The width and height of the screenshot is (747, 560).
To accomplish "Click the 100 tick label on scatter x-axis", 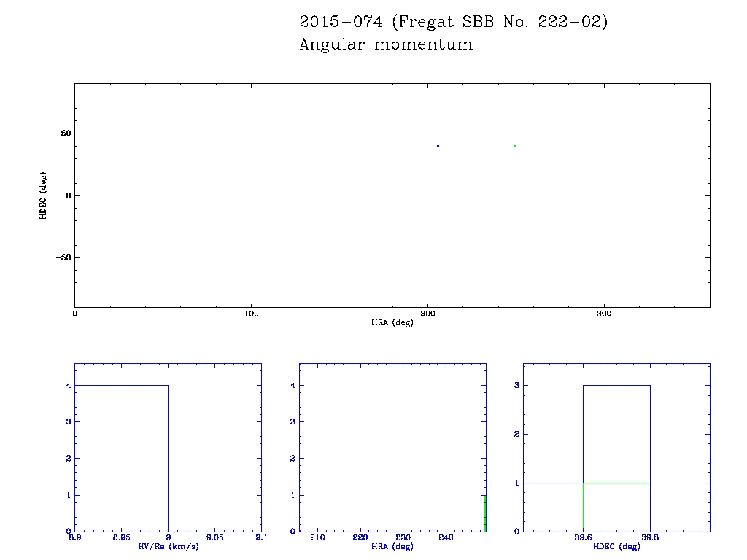I will 251,314.
